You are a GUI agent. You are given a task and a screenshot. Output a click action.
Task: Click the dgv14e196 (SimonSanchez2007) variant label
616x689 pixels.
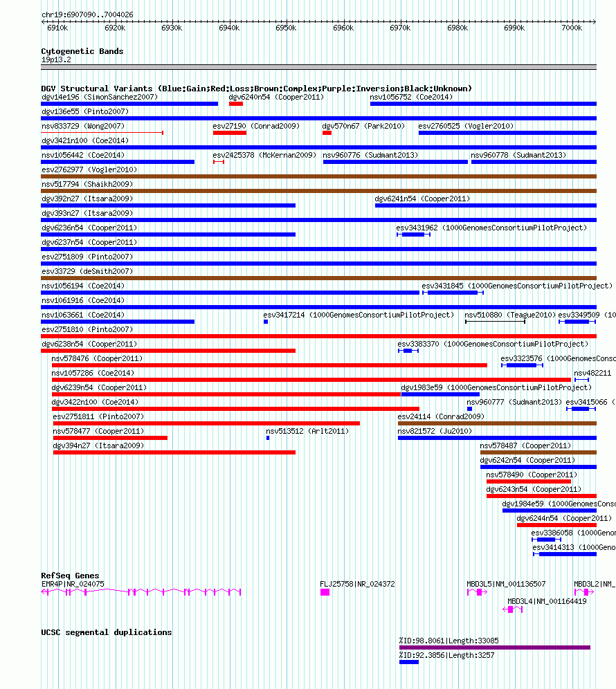coord(100,97)
